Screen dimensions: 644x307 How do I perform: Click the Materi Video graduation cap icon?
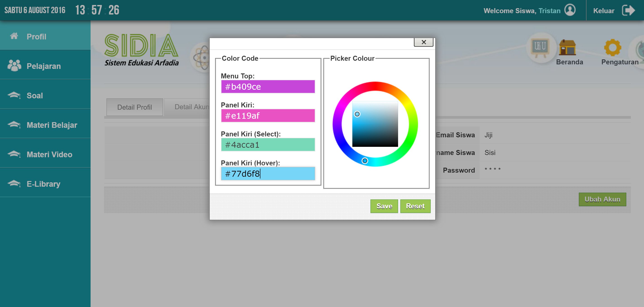(x=14, y=154)
